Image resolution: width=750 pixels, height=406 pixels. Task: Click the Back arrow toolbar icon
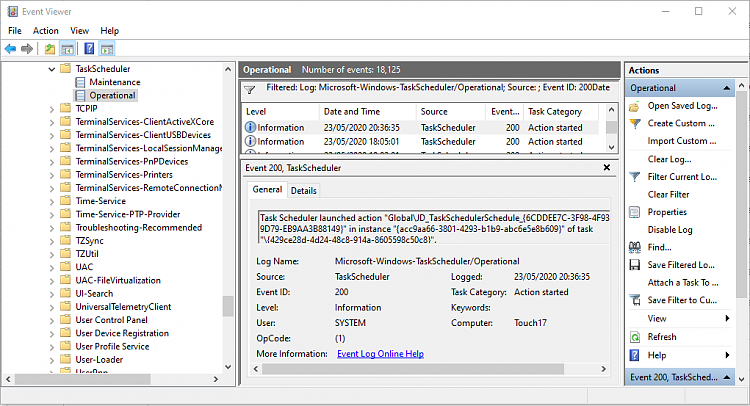[10, 49]
